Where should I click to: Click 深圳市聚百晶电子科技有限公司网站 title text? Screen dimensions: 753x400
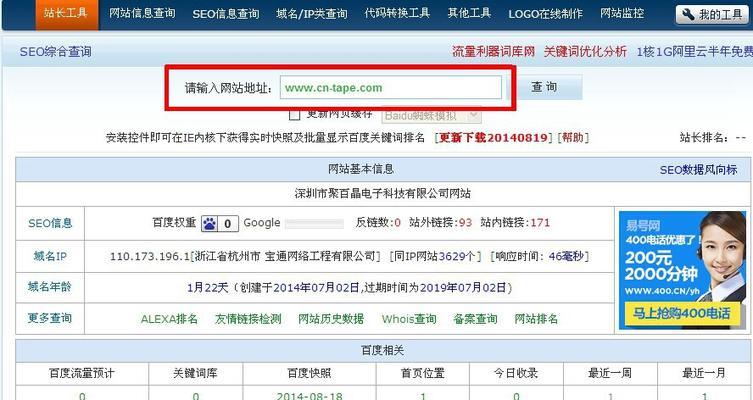382,194
